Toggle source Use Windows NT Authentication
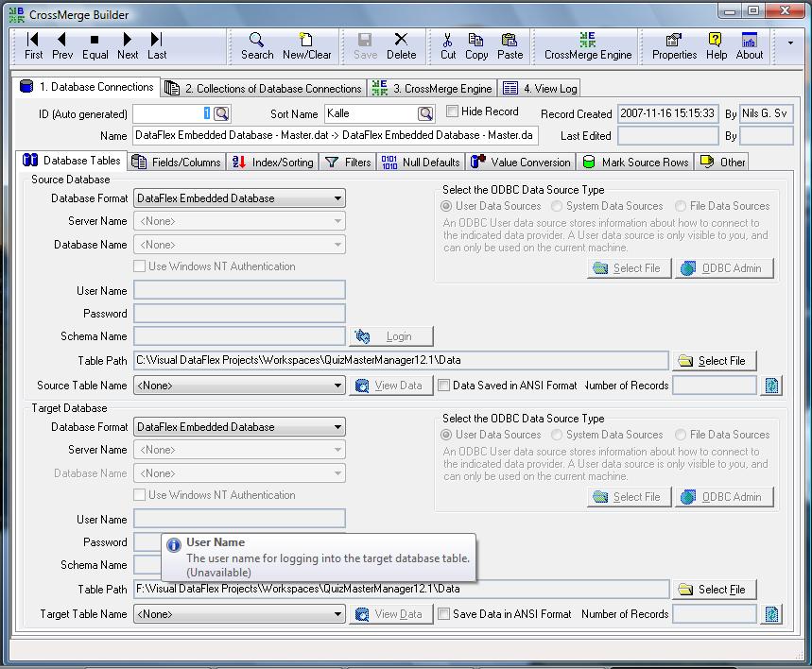The height and width of the screenshot is (669, 812). [x=139, y=266]
